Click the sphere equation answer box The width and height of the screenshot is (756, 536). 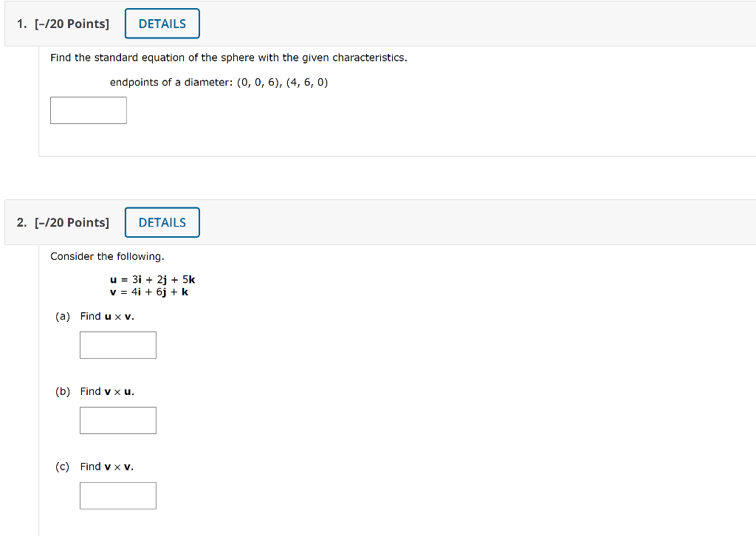tap(88, 109)
